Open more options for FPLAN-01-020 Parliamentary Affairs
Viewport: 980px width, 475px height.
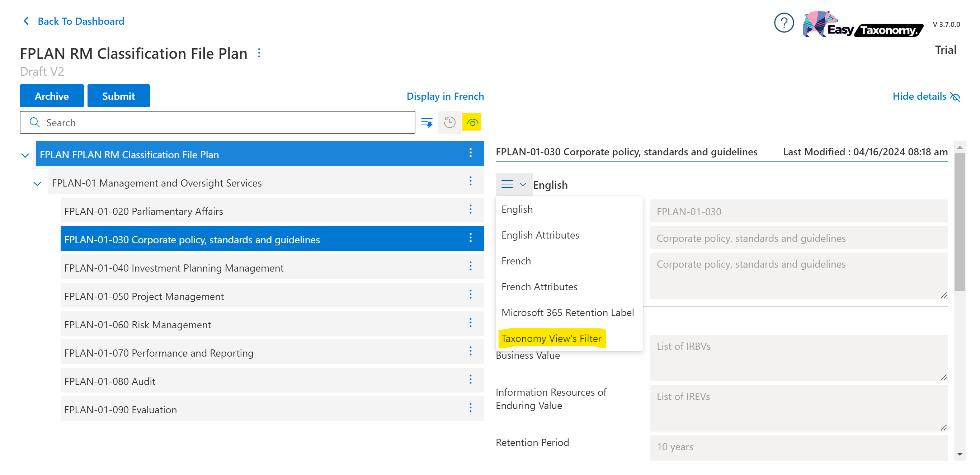[x=470, y=209]
